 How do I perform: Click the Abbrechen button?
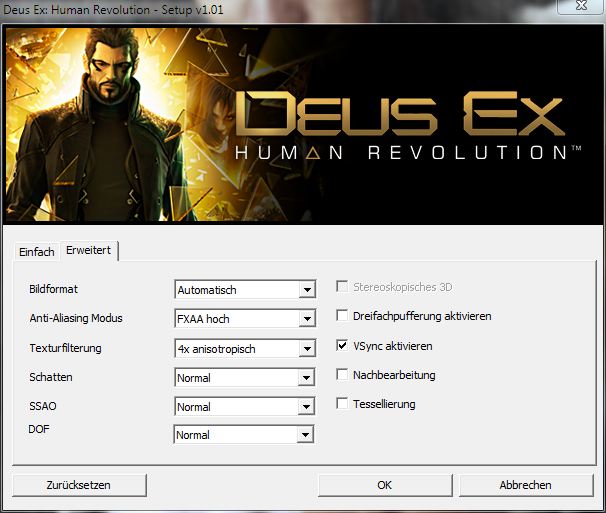click(x=526, y=485)
